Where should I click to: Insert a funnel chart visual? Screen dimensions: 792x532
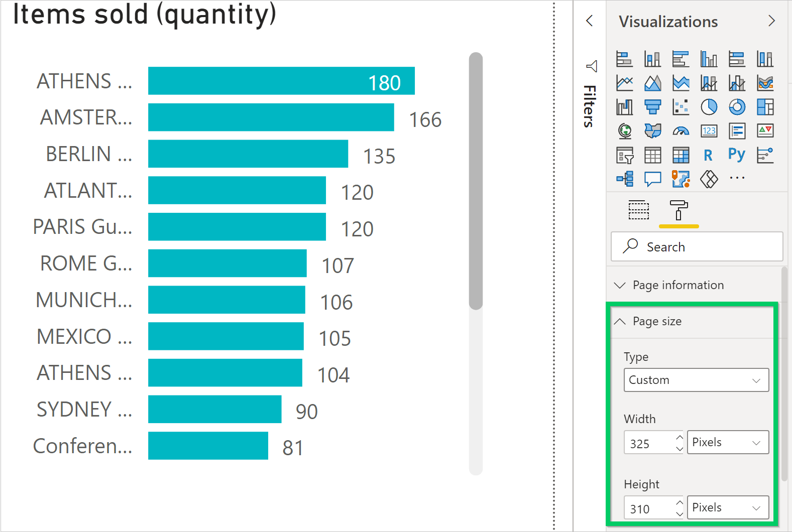click(652, 107)
